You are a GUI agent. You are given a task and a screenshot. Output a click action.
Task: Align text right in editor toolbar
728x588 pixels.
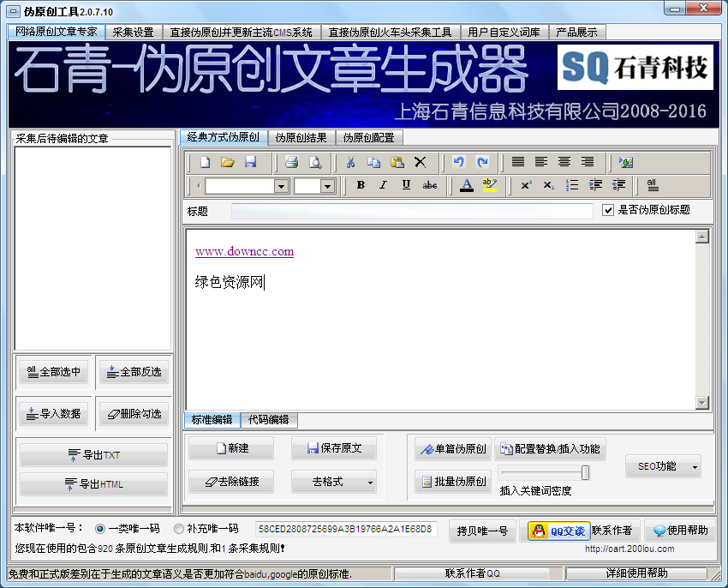click(588, 162)
